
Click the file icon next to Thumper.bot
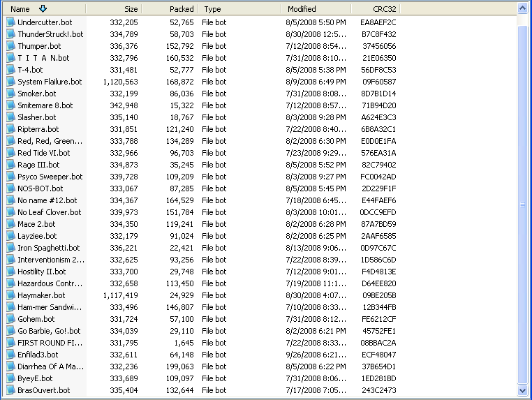[x=11, y=46]
